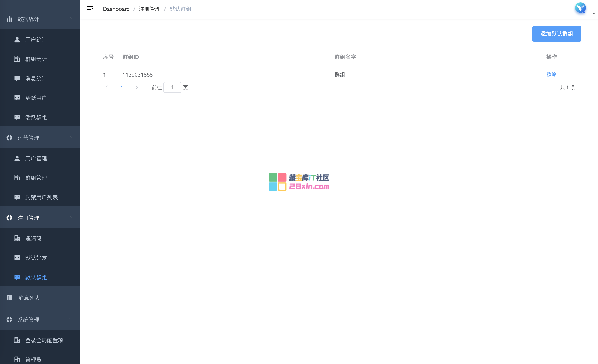Screen dimensions: 598x364
Task: Click the table grid icon beside 消息列表
Action: (9, 298)
